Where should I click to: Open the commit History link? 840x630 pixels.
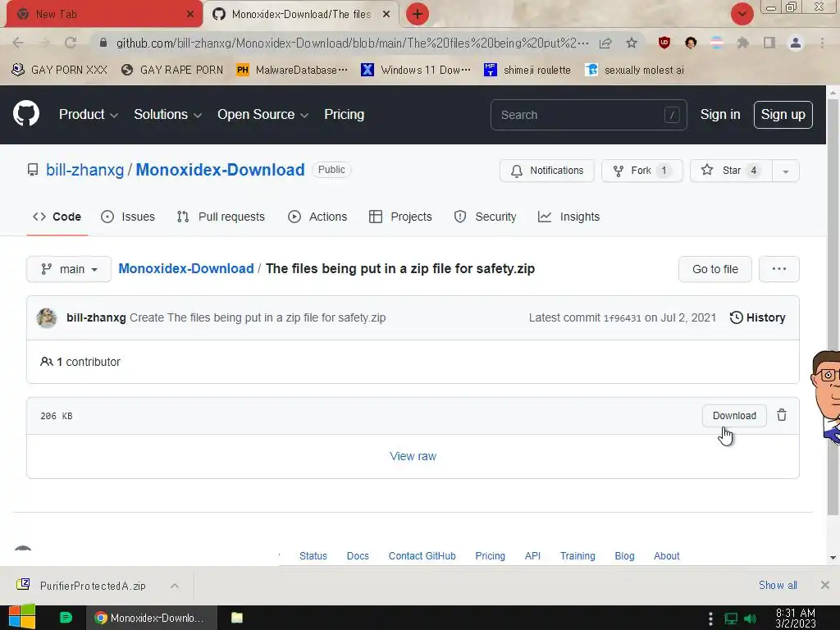pyautogui.click(x=757, y=317)
